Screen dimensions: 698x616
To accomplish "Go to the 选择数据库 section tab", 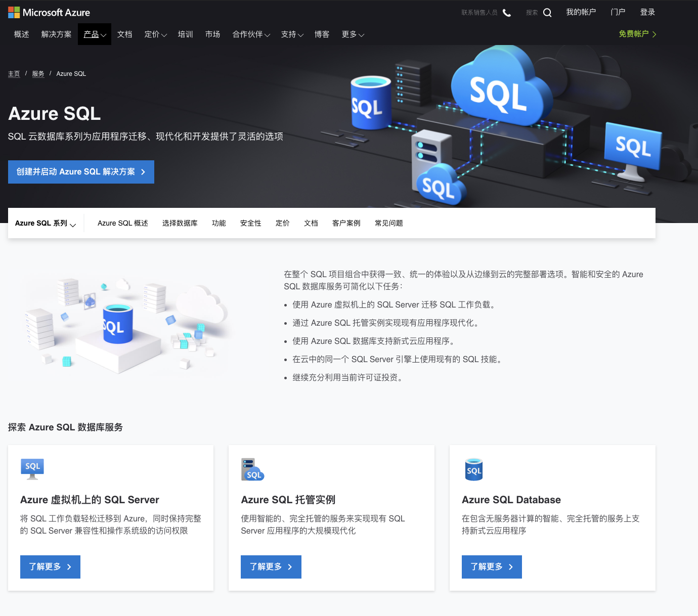I will pos(180,223).
